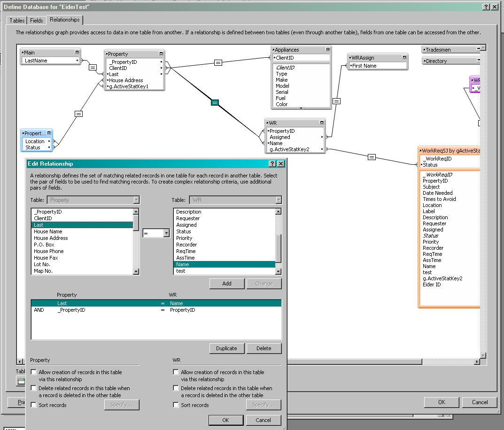This screenshot has height=430, width=504.
Task: Expand the Directory table occurrence
Action: tap(478, 61)
